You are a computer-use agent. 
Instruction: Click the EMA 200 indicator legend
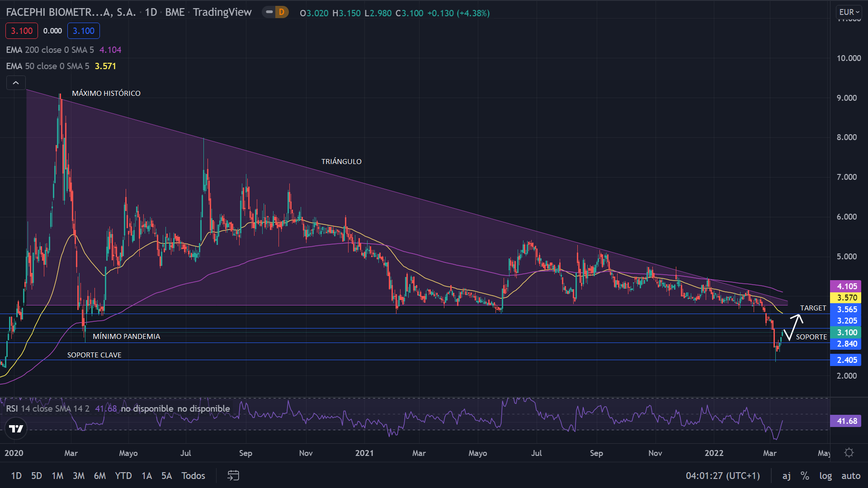(50, 50)
